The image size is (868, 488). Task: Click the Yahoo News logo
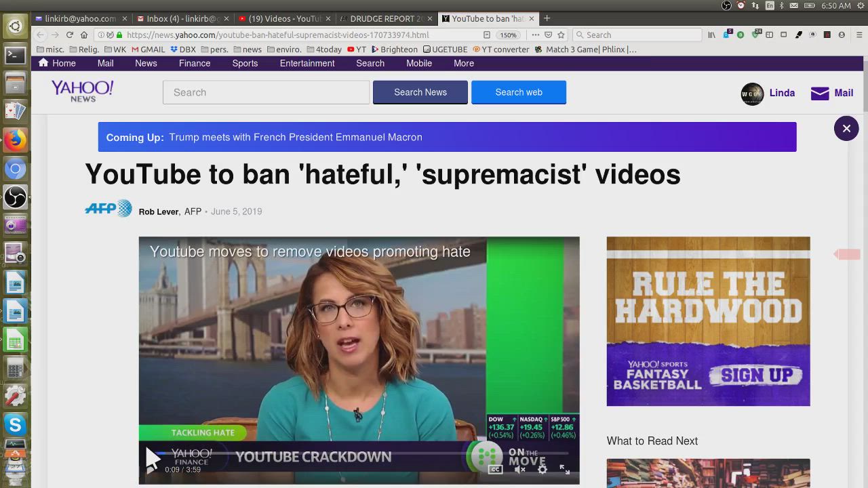[82, 91]
